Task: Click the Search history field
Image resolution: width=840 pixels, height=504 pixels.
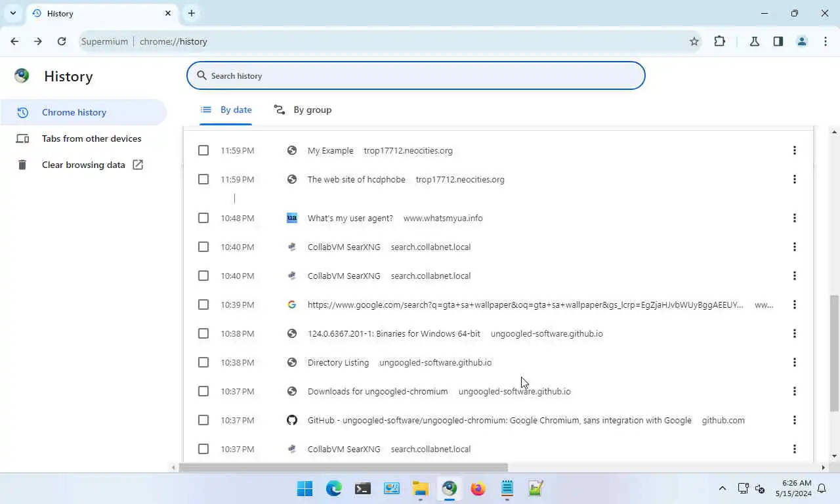Action: click(416, 75)
